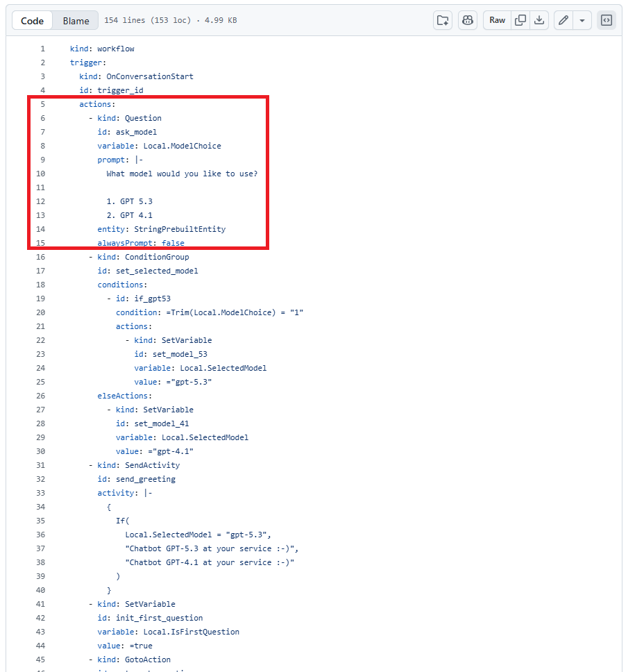628x672 pixels.
Task: Open Copilot chat for this file
Action: [x=468, y=20]
